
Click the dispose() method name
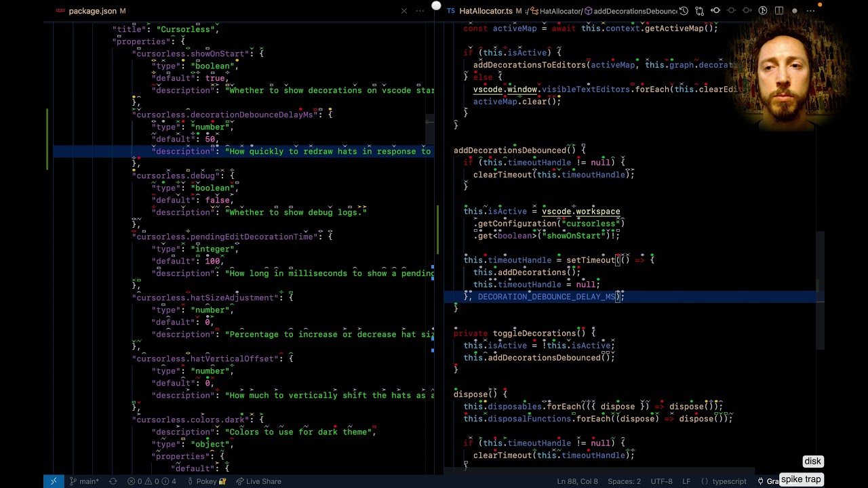[x=475, y=394]
